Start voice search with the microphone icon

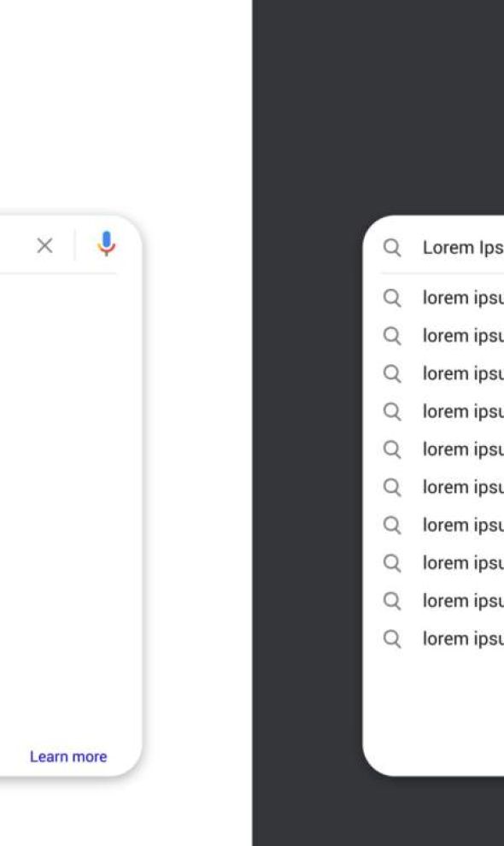(x=106, y=244)
